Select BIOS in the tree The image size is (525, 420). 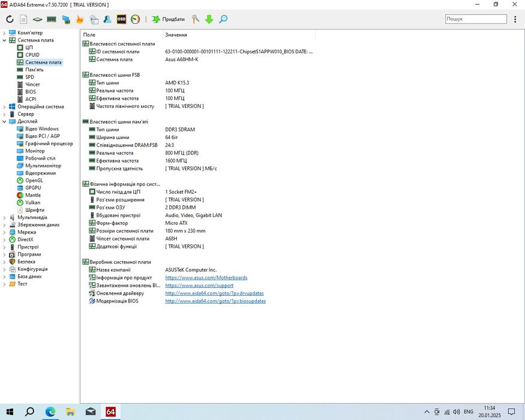pos(31,92)
